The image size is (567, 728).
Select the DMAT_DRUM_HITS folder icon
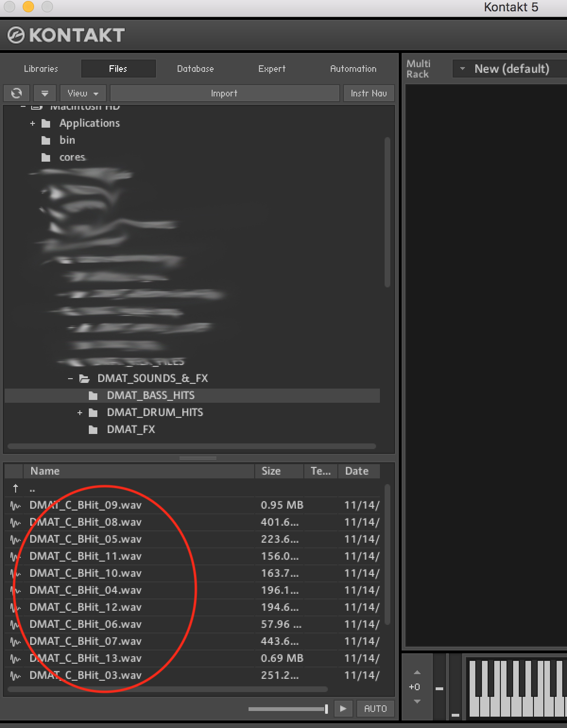[93, 413]
